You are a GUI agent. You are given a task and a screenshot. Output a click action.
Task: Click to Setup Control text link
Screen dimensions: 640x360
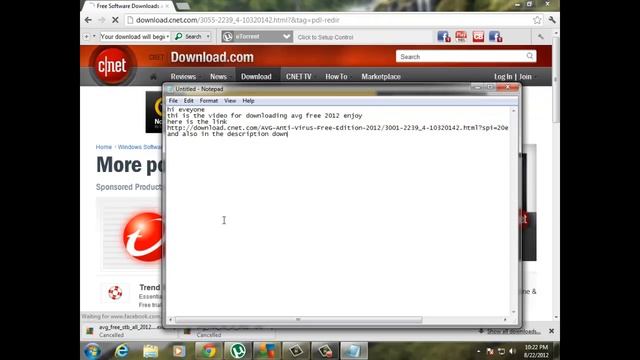[x=325, y=37]
